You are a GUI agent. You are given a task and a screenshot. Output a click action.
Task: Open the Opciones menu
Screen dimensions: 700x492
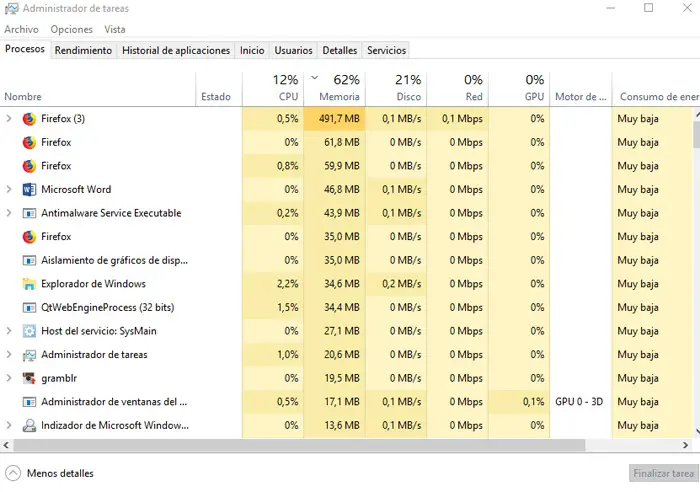pyautogui.click(x=71, y=29)
